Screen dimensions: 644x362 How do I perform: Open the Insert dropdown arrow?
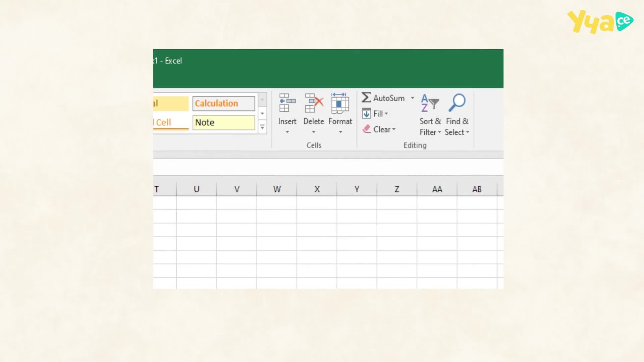tap(287, 132)
